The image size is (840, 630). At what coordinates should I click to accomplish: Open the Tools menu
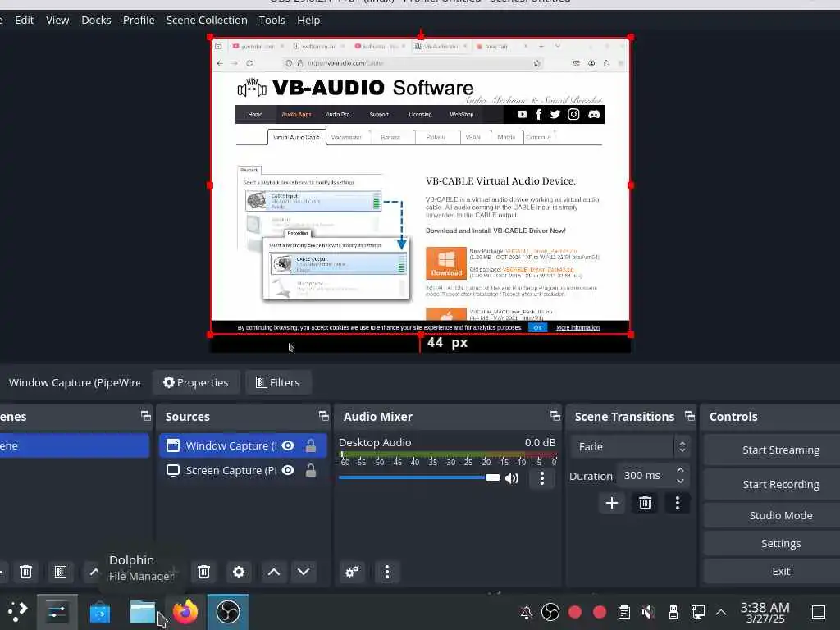point(272,21)
